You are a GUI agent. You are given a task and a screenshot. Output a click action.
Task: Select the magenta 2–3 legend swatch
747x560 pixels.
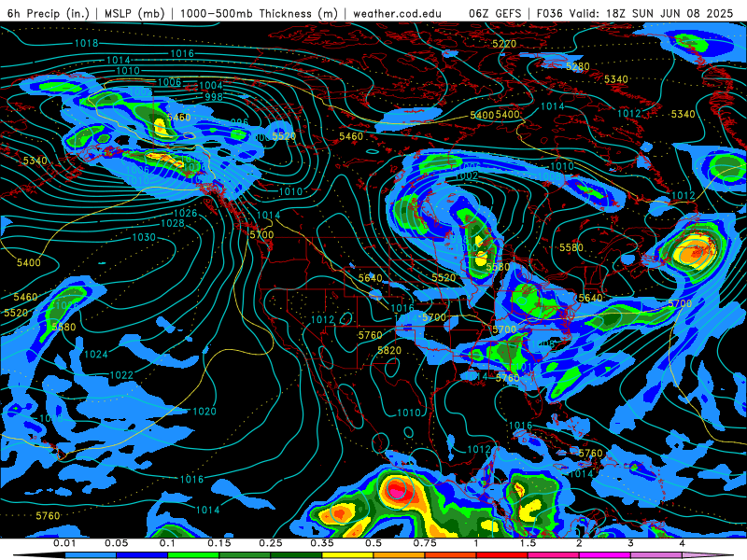point(605,555)
